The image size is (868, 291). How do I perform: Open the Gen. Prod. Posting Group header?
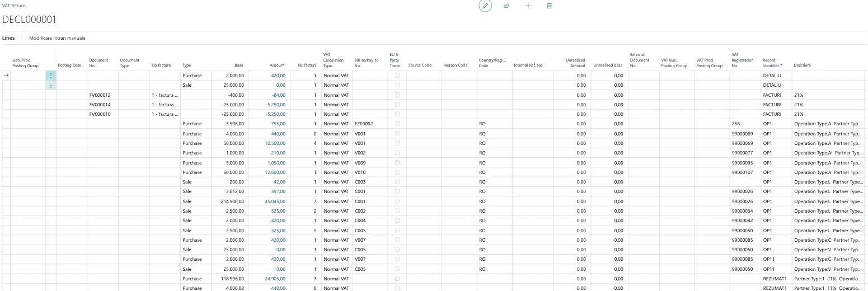27,63
